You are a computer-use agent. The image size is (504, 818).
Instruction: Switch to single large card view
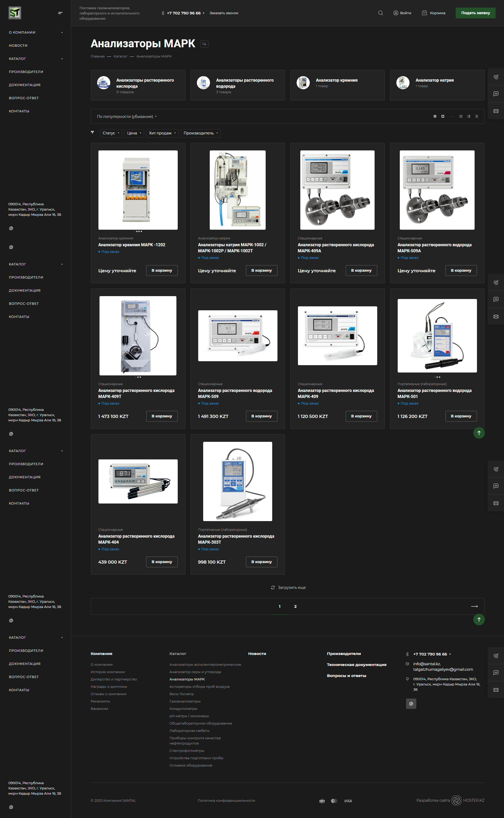coord(443,116)
